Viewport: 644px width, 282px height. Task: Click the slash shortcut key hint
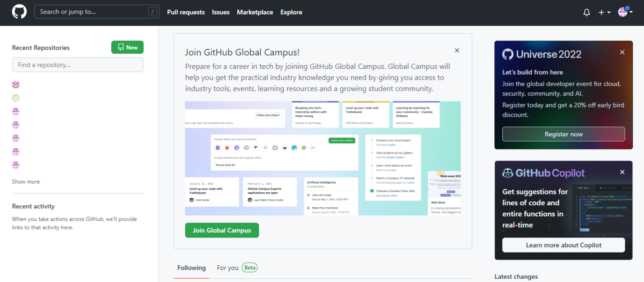point(153,12)
